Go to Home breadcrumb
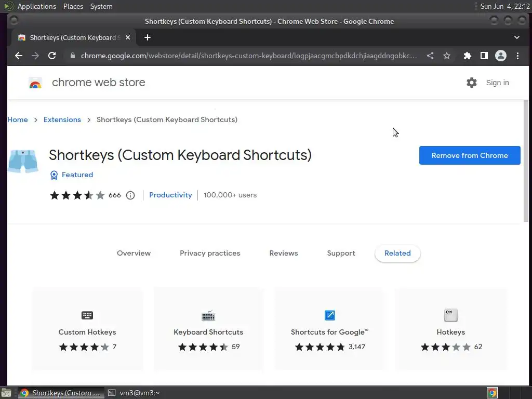 [18, 119]
